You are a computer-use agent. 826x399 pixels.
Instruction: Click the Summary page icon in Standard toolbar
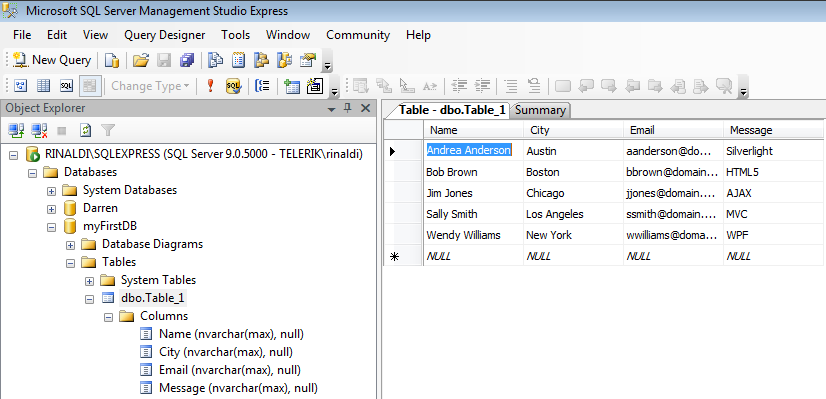(239, 60)
